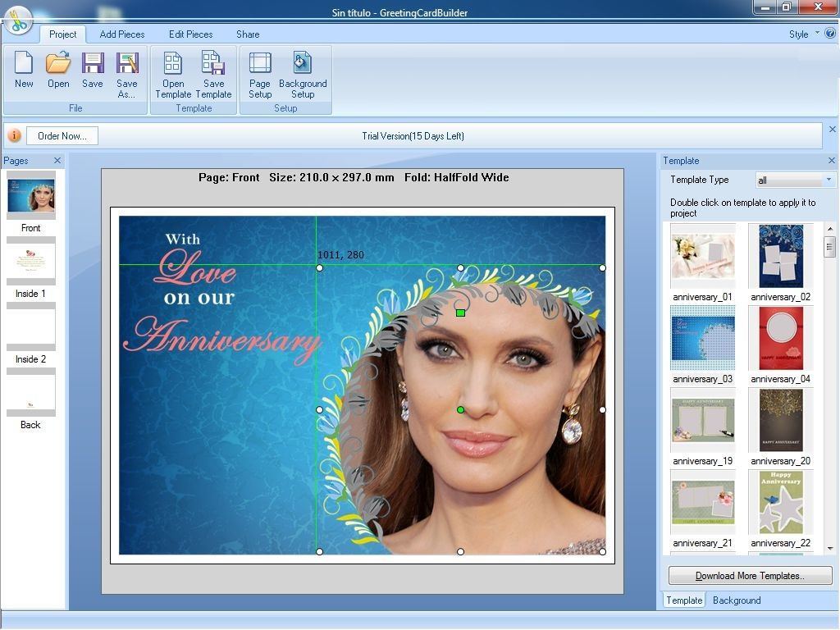Screen dimensions: 840x630
Task: Open the Edit Pieces tab
Action: (190, 34)
